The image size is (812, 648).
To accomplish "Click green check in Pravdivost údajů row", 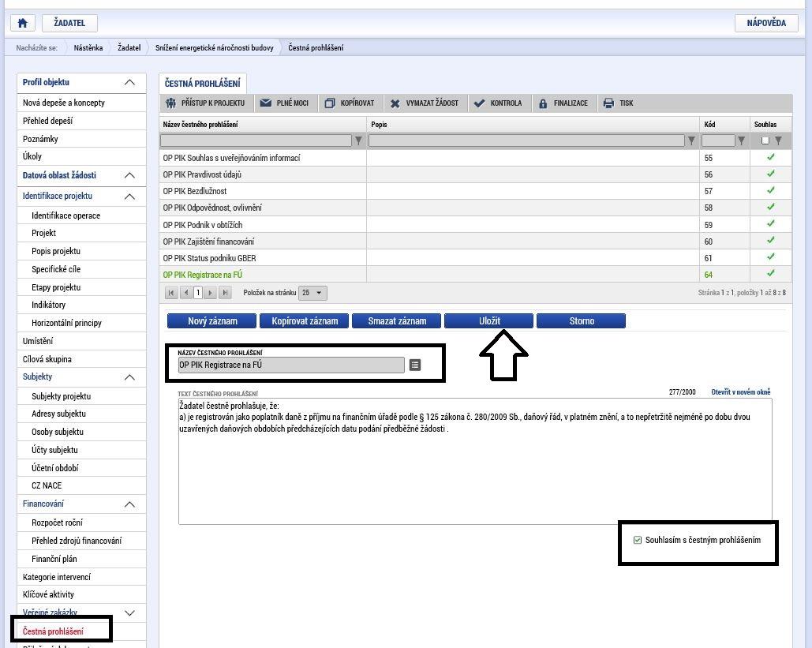I will click(x=770, y=174).
